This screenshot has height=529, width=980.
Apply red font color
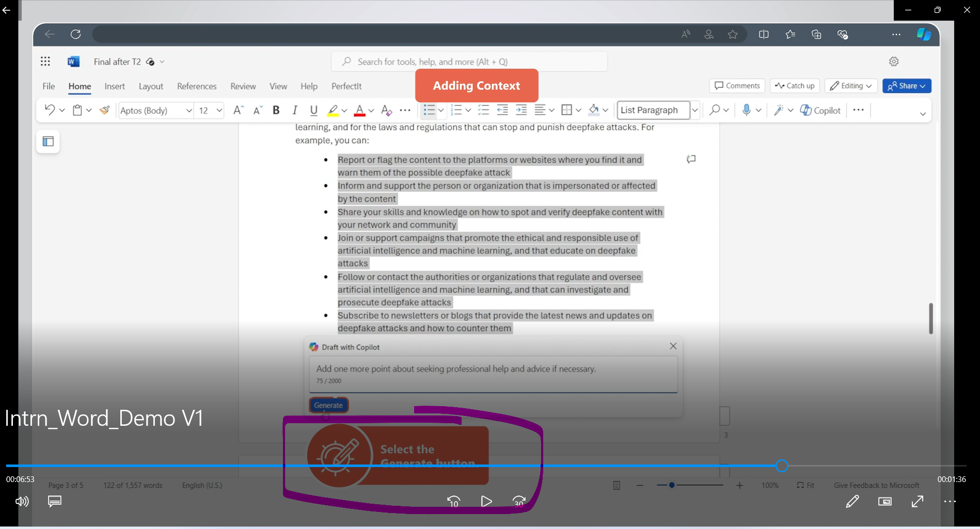(360, 110)
